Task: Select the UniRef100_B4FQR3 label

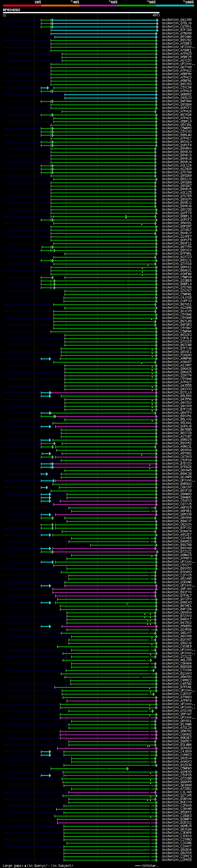Action: pyautogui.click(x=177, y=325)
